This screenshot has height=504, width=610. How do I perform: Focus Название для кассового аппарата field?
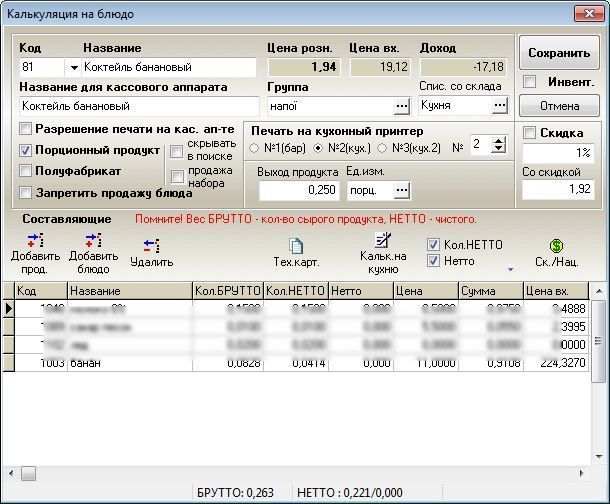coord(139,106)
